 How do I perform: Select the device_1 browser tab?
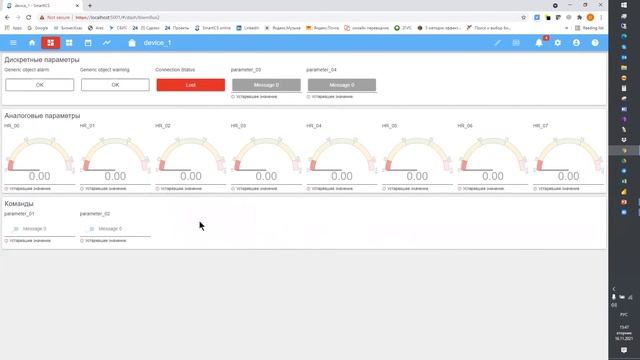point(41,6)
